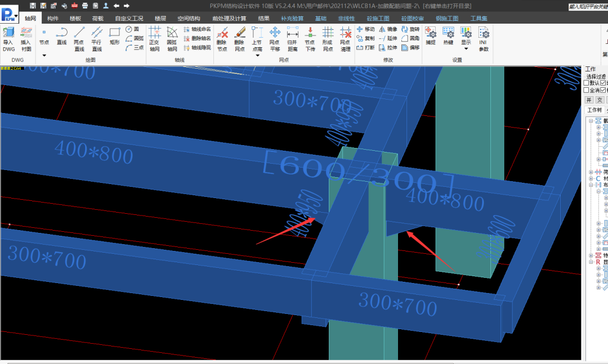608x364 pixels.
Task: Click 轴线命名 axis naming tool
Action: tap(197, 29)
